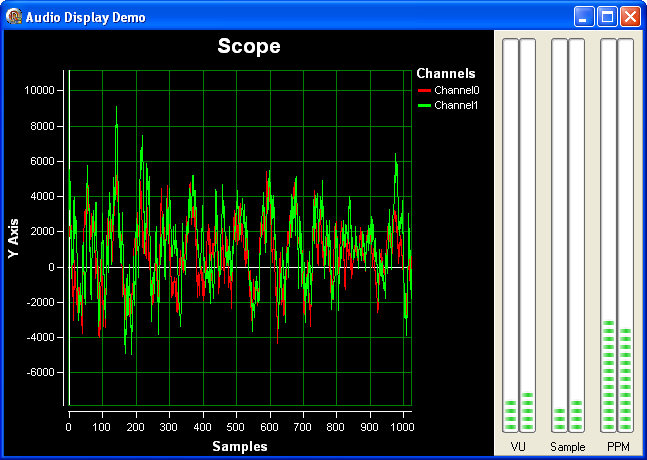
Task: Maximize the Audio Display Demo window
Action: coord(607,17)
